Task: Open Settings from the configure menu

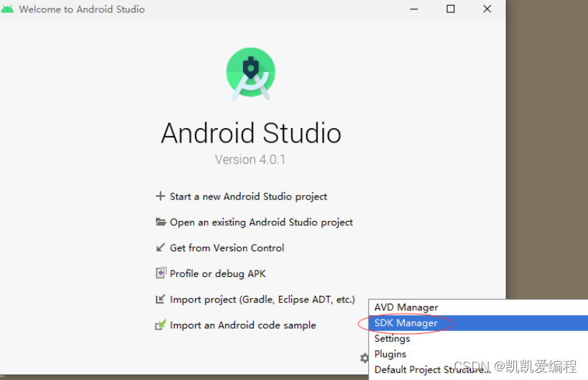Action: point(478,338)
